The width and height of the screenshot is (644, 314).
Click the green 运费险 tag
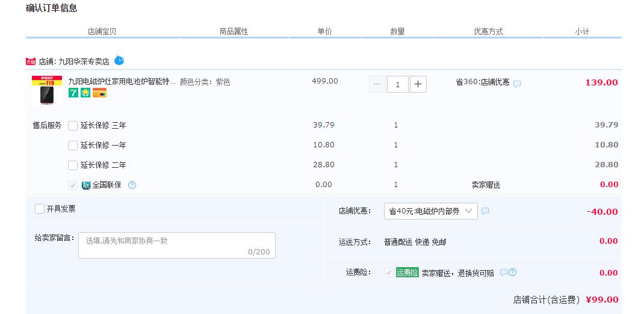pos(407,272)
